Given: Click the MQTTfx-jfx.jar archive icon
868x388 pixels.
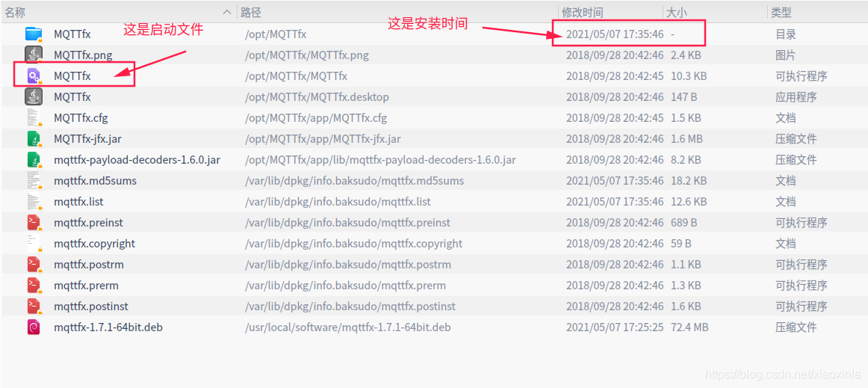Looking at the screenshot, I should click(34, 138).
